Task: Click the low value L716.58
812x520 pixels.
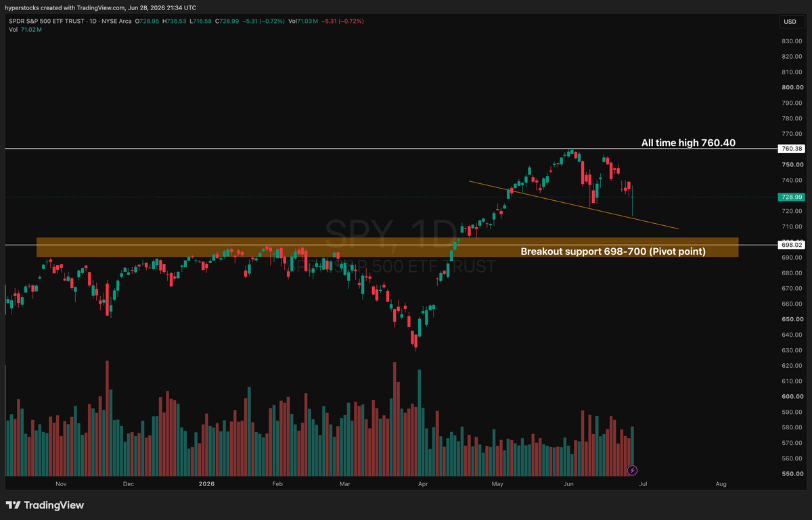Action: pos(202,22)
